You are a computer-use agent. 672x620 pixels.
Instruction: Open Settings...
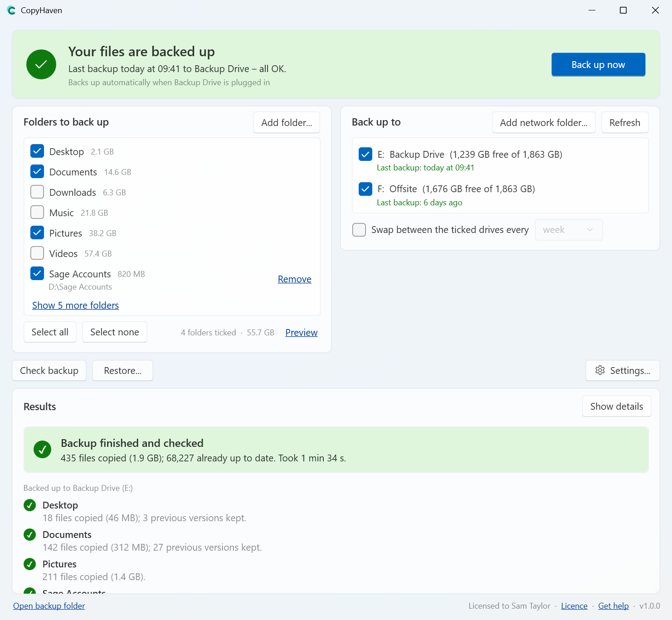click(x=623, y=371)
